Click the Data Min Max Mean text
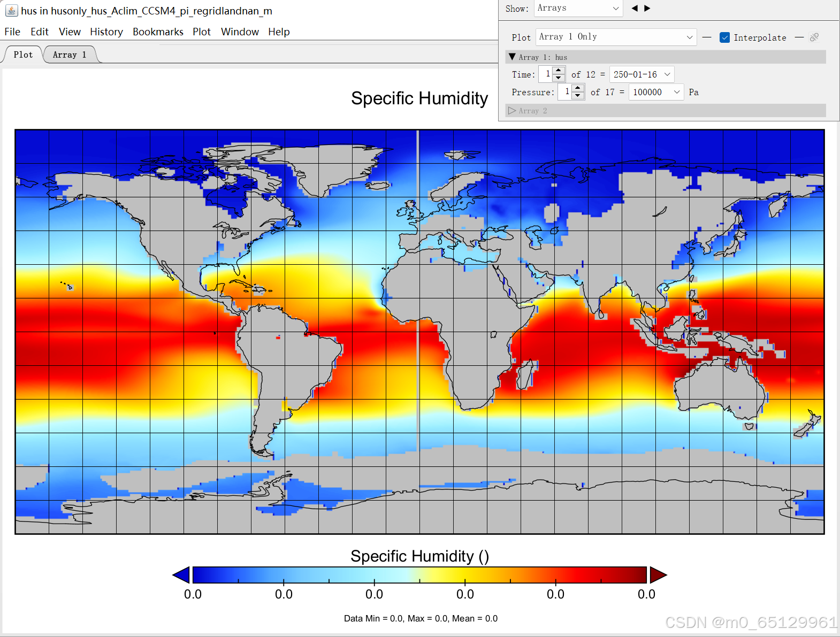Screen dimensions: 840x637 pos(421,618)
